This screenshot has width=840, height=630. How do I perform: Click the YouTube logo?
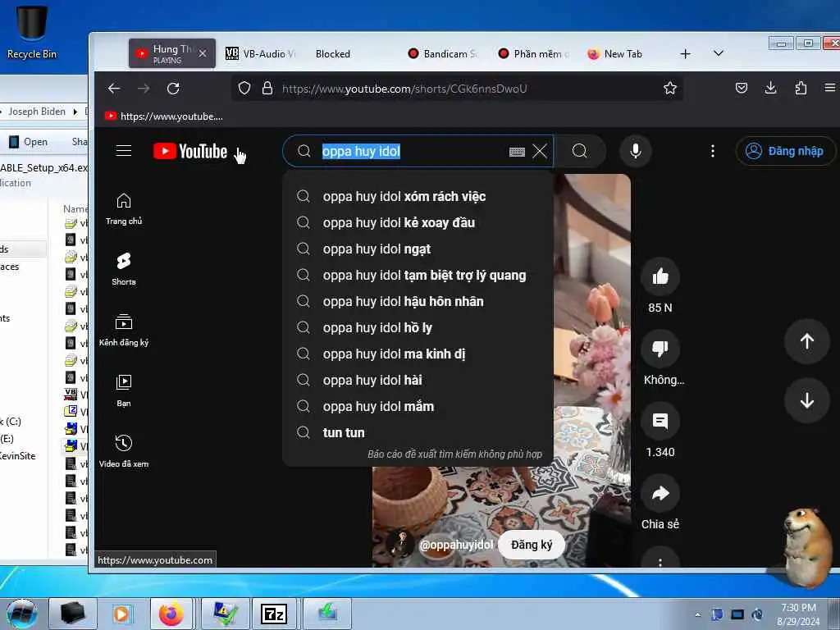(190, 151)
